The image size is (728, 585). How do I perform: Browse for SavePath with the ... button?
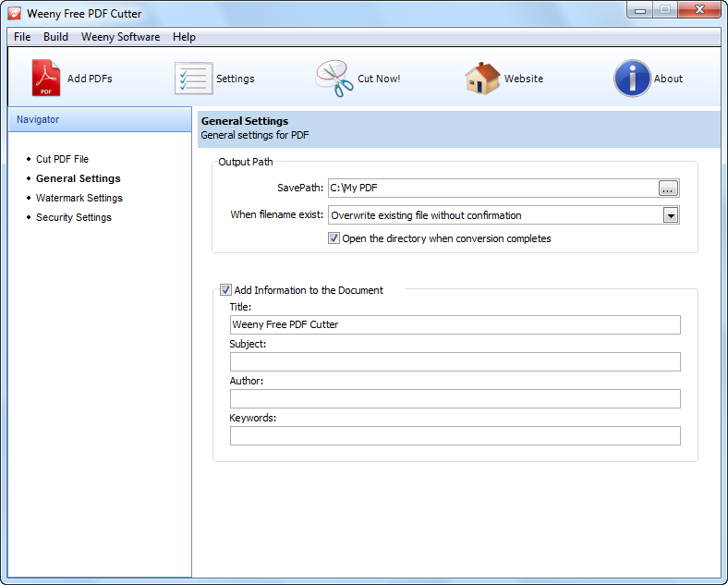pyautogui.click(x=668, y=188)
